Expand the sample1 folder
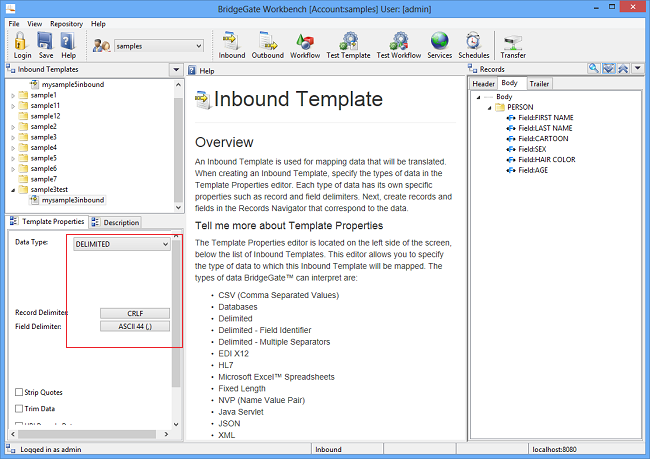Viewport: 650px width, 459px height. coord(13,95)
